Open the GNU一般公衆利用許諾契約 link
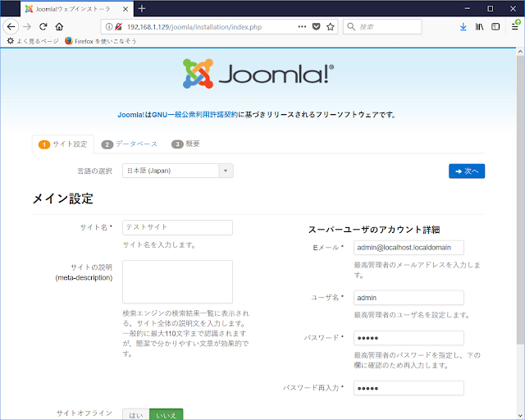Image resolution: width=525 pixels, height=420 pixels. [194, 115]
